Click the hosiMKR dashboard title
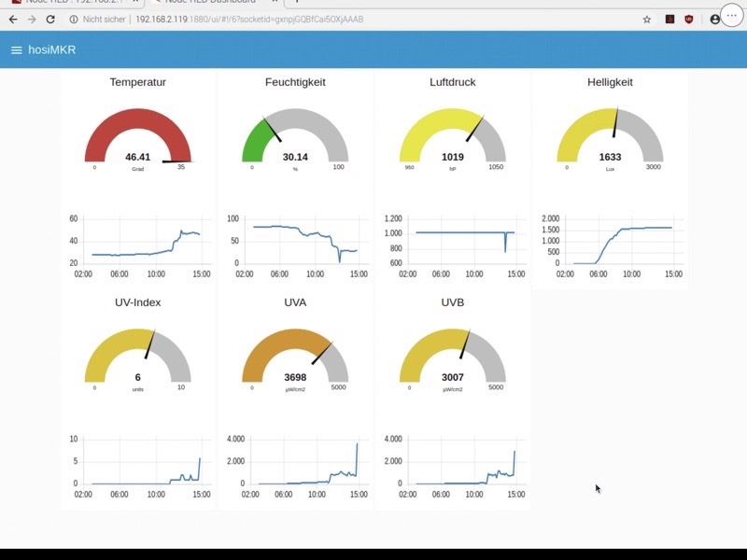 [x=52, y=49]
